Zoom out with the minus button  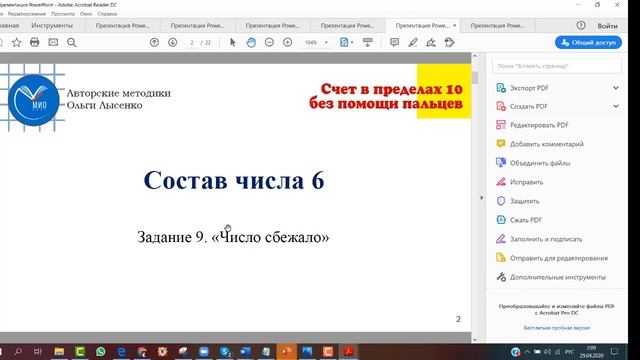pyautogui.click(x=269, y=42)
